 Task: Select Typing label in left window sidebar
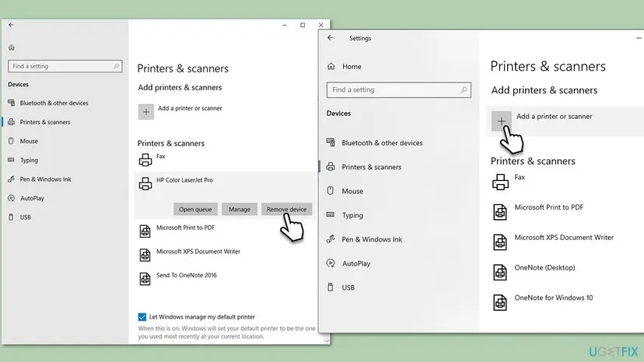(x=29, y=160)
